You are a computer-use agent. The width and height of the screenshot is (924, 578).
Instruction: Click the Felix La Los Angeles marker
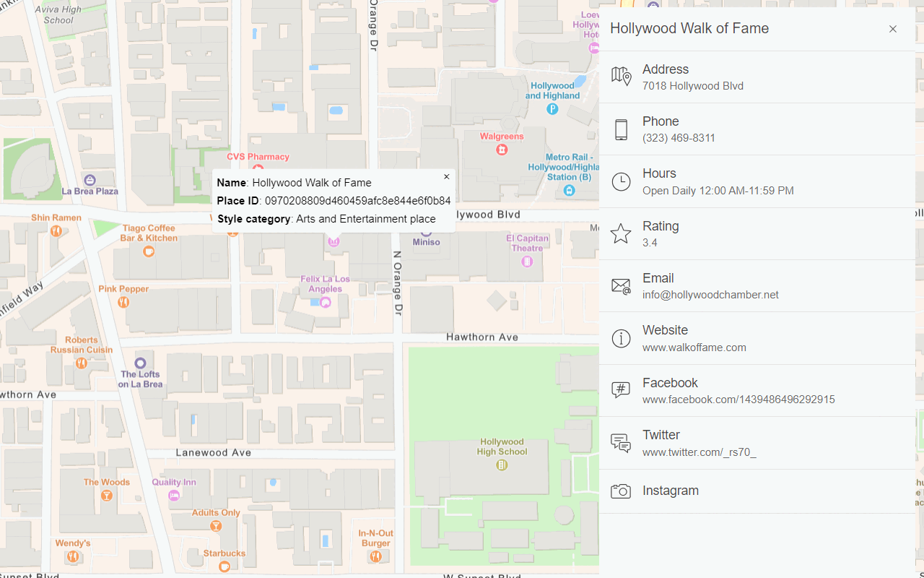click(325, 303)
